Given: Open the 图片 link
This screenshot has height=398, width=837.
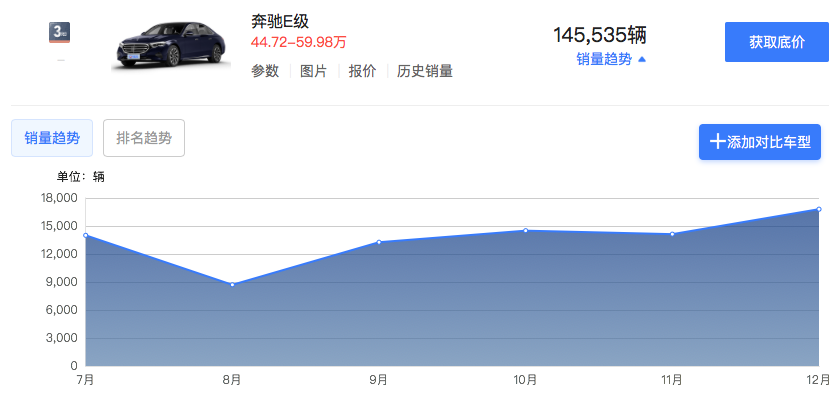Looking at the screenshot, I should 313,71.
